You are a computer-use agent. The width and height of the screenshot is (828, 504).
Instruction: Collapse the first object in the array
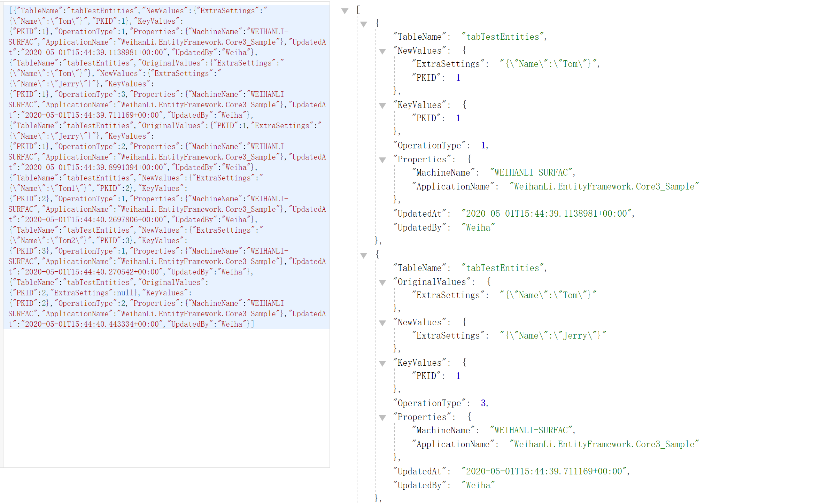click(x=364, y=24)
